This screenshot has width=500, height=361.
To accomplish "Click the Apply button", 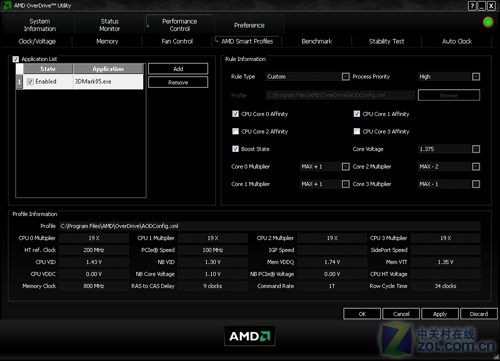I will (x=440, y=314).
